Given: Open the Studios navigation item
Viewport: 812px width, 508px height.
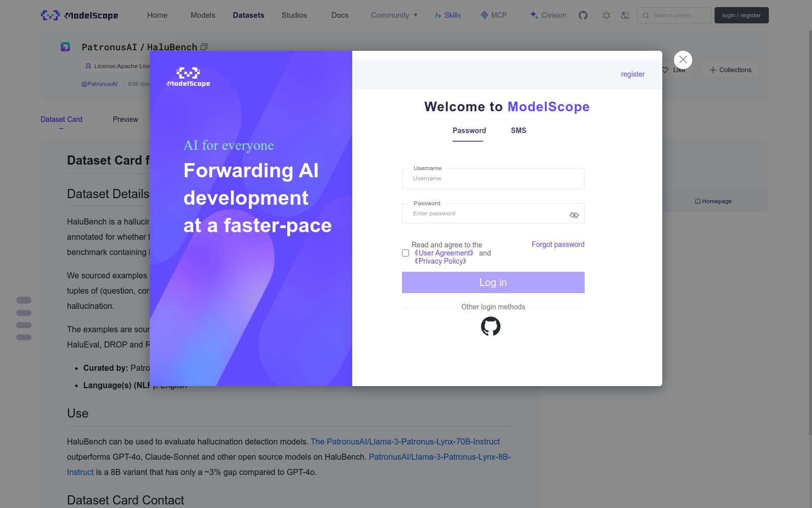Looking at the screenshot, I should tap(294, 15).
